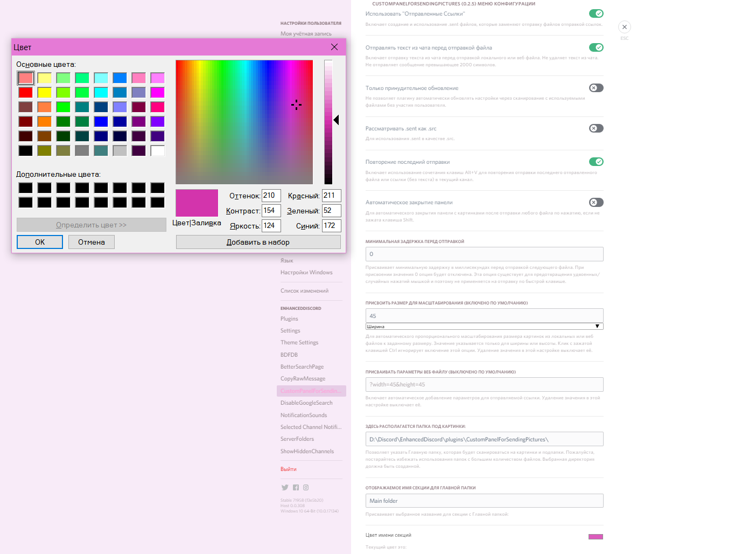The image size is (756, 554).
Task: Open the Instagram link icon in the sidebar
Action: coord(306,487)
